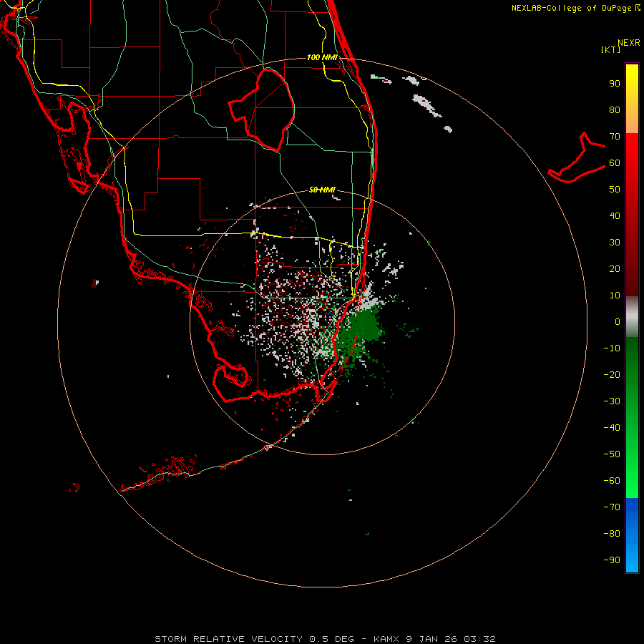644x644 pixels.
Task: Click the KT units label above the color scale
Action: click(x=610, y=49)
